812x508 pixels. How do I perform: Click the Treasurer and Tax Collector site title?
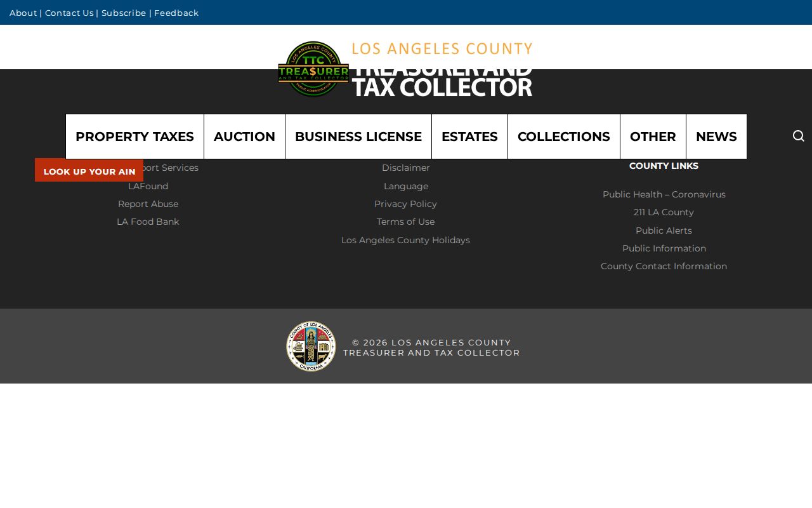pos(442,69)
